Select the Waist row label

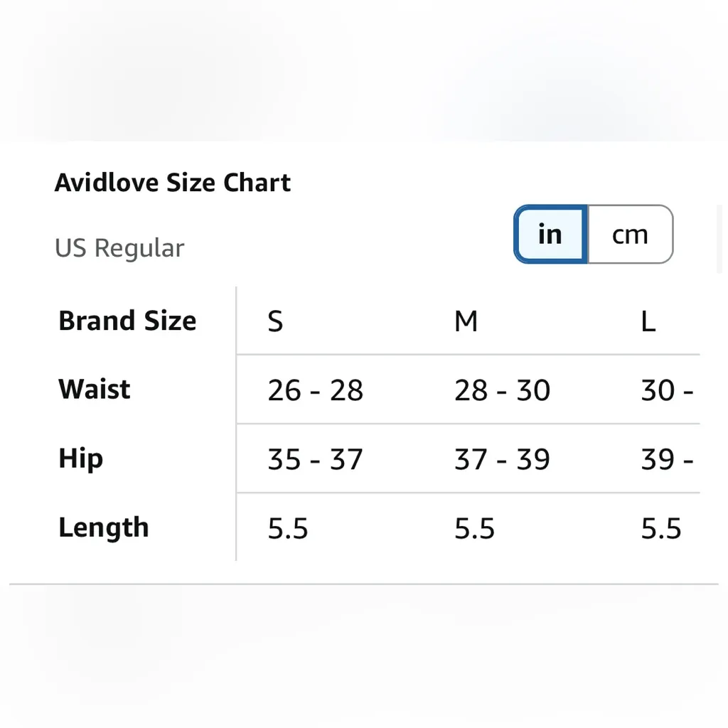point(95,390)
